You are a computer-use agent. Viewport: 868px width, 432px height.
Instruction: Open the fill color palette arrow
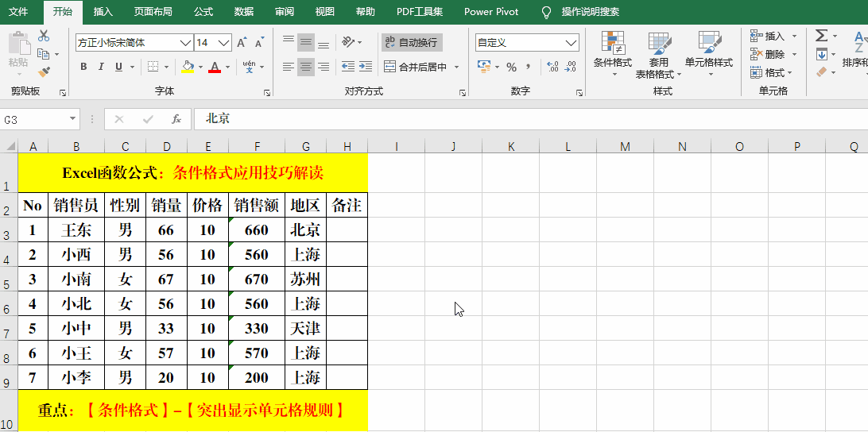pos(200,67)
